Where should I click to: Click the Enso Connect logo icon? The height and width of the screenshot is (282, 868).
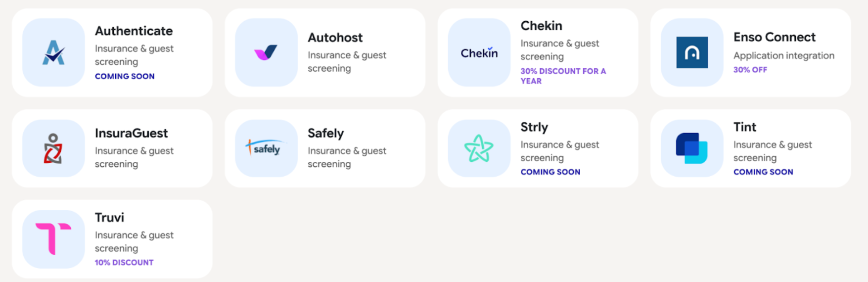tap(691, 52)
